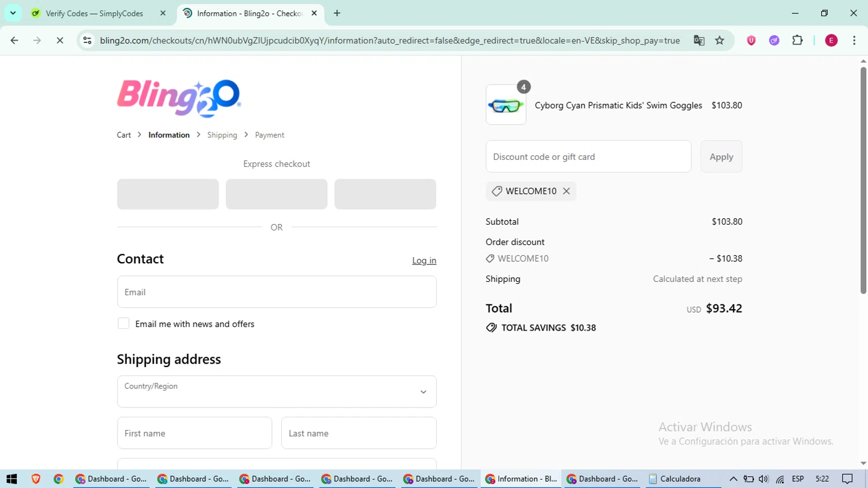Screen dimensions: 868x488
Task: Click the Bling2o logo
Action: tap(179, 98)
